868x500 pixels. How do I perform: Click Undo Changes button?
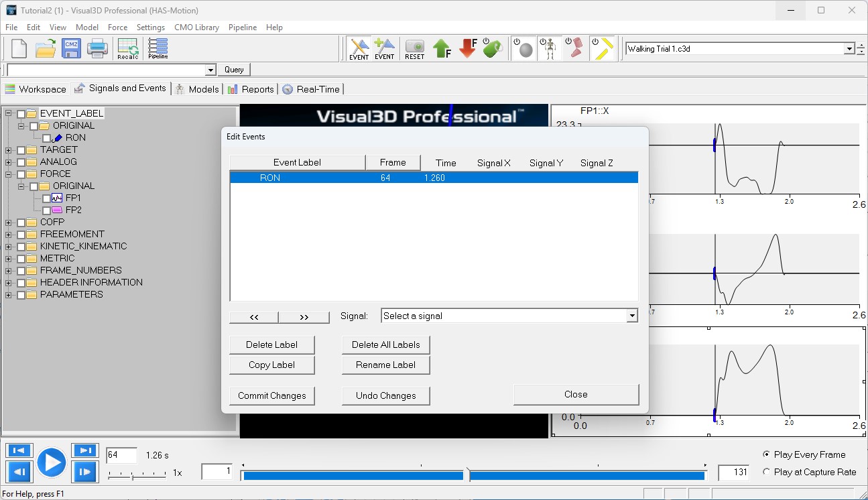(x=385, y=395)
